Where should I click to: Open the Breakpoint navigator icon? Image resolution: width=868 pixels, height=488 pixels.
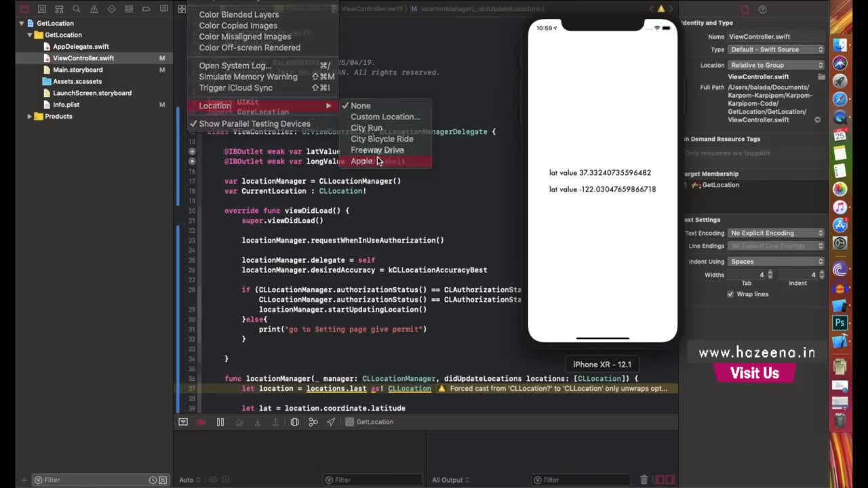coord(146,9)
